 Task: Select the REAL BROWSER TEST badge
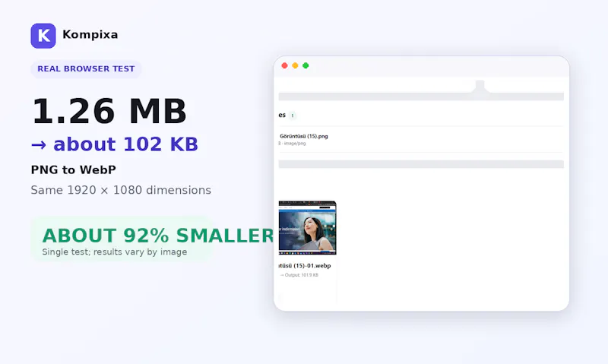(x=86, y=69)
